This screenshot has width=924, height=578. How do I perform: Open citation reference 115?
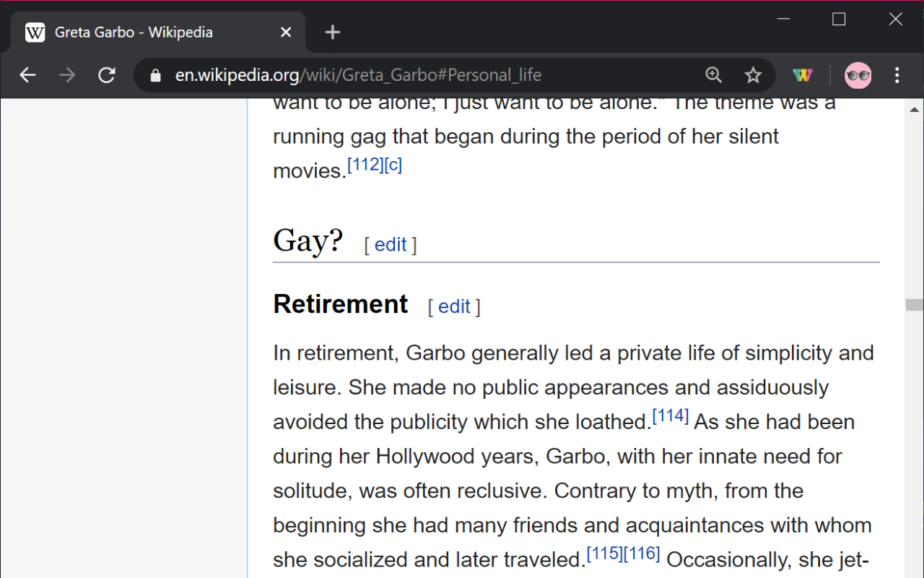point(603,552)
